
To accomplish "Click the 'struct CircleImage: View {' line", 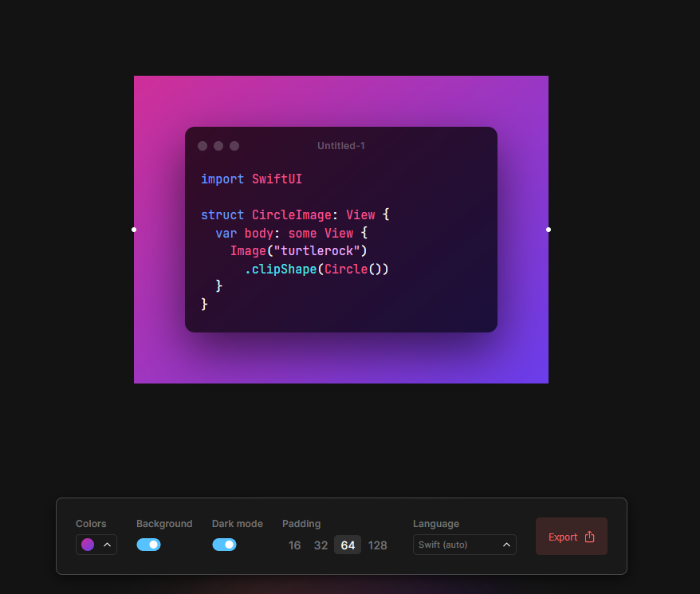I will pos(295,214).
